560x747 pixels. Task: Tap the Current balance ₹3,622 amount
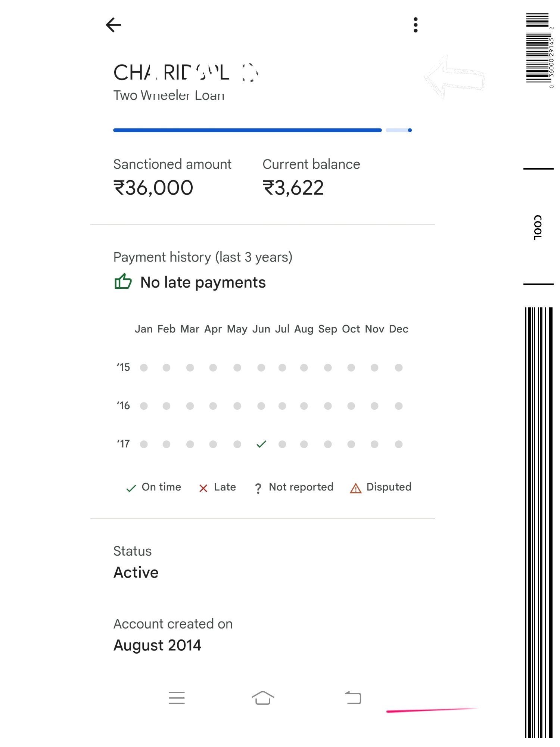[293, 187]
